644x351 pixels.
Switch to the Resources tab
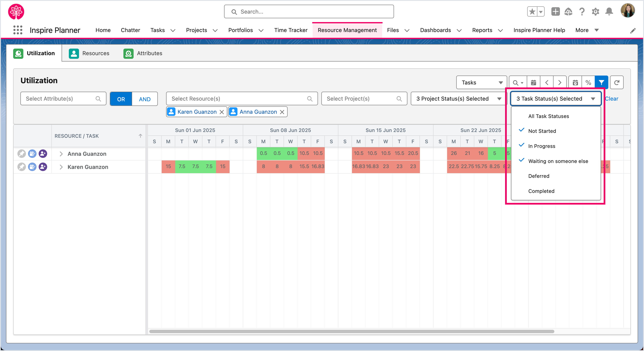[89, 53]
